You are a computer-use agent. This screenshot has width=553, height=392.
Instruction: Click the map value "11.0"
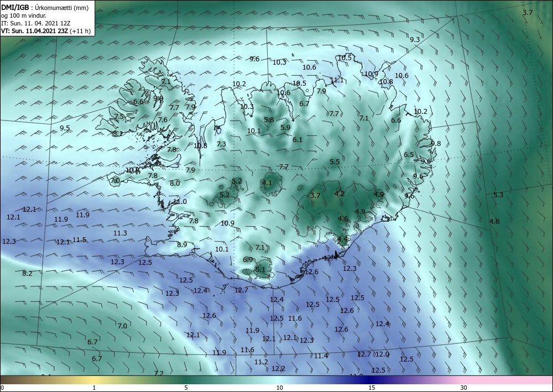pos(180,202)
